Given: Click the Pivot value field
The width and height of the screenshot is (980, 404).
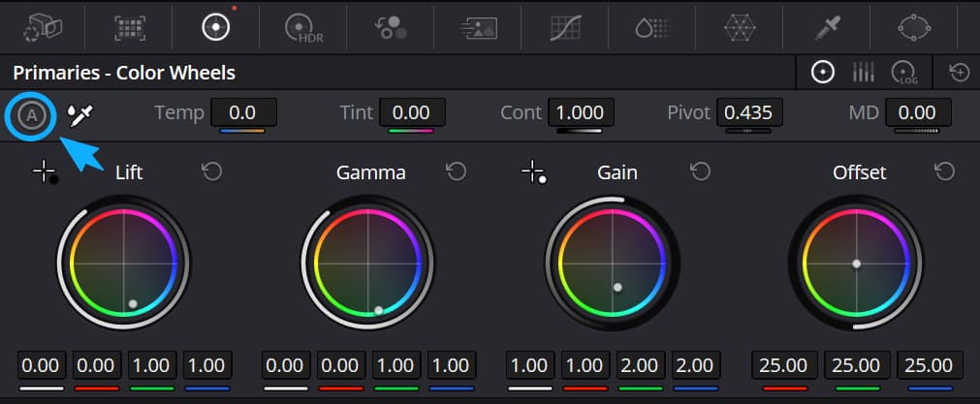Looking at the screenshot, I should point(749,113).
